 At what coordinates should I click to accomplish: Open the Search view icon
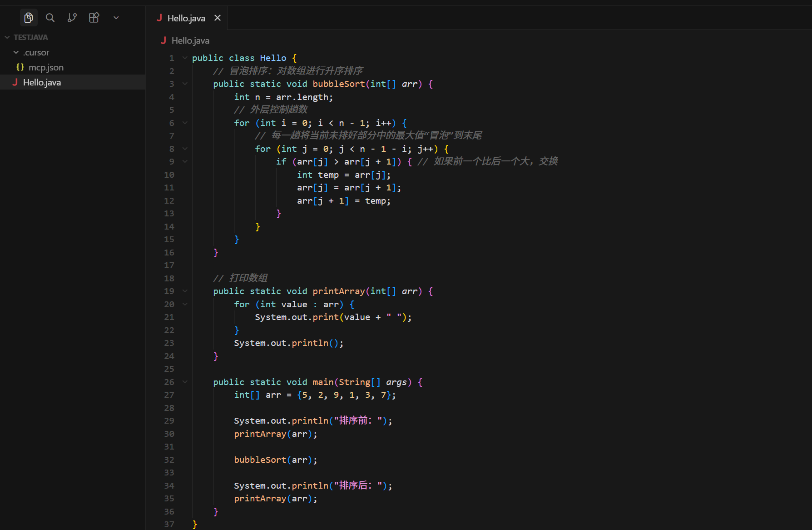[x=50, y=18]
